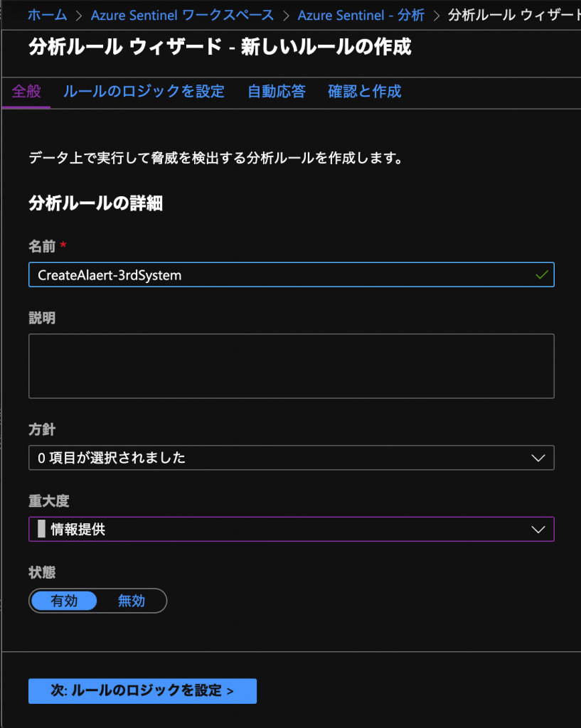This screenshot has width=581, height=728.
Task: Open Azure Sentinel - 分析 breadcrumb
Action: [361, 16]
